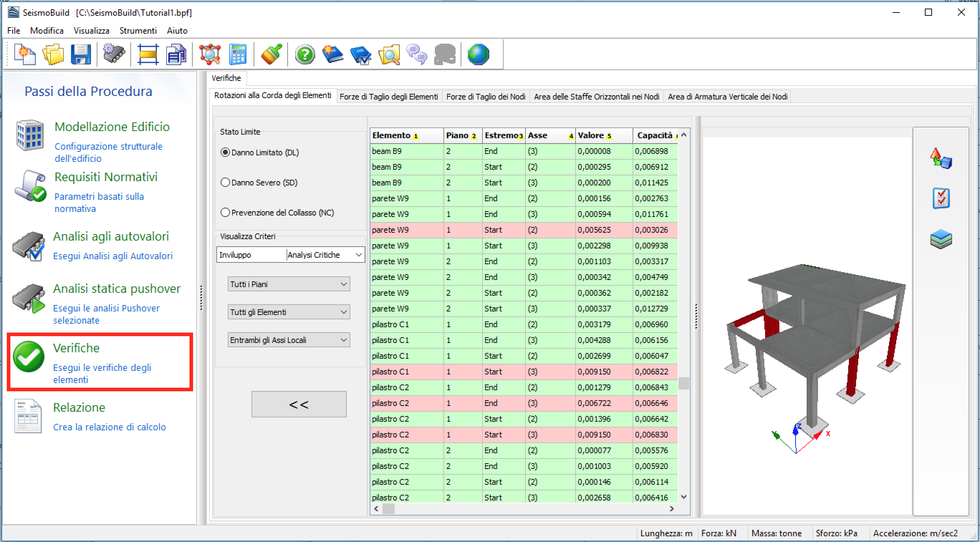Click the layered planes icon beside 3D view
Image resolution: width=980 pixels, height=542 pixels.
941,239
